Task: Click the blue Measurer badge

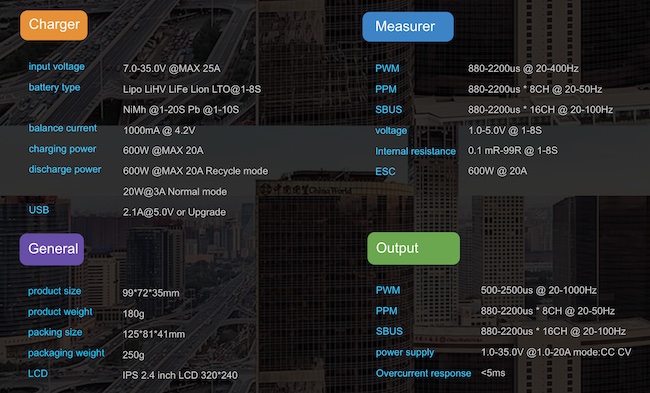Action: [x=408, y=27]
